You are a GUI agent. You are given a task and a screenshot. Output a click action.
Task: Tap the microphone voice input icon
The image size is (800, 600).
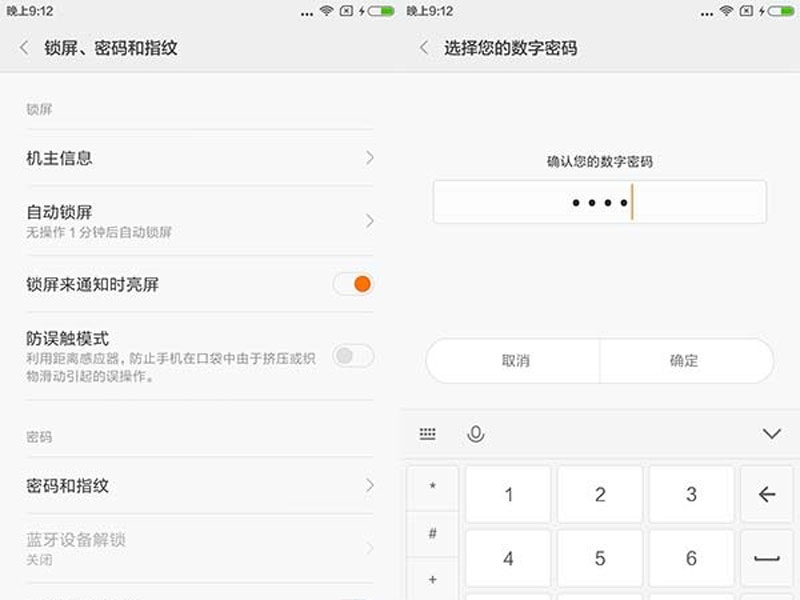[476, 434]
